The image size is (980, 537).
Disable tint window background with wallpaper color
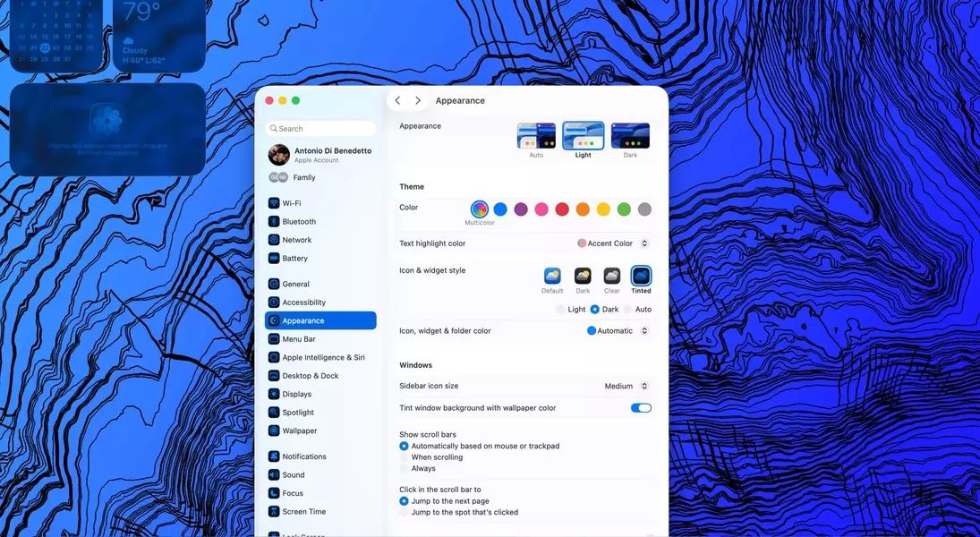pos(641,408)
